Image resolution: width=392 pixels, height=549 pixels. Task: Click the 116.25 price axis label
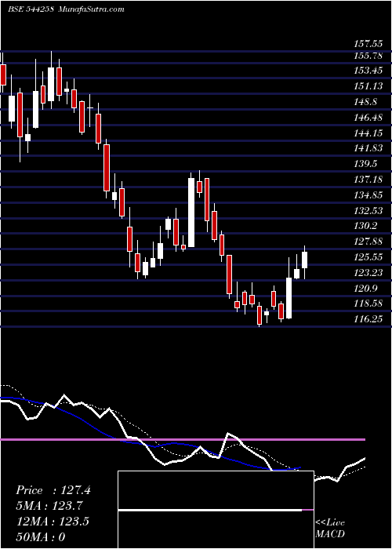pyautogui.click(x=368, y=319)
